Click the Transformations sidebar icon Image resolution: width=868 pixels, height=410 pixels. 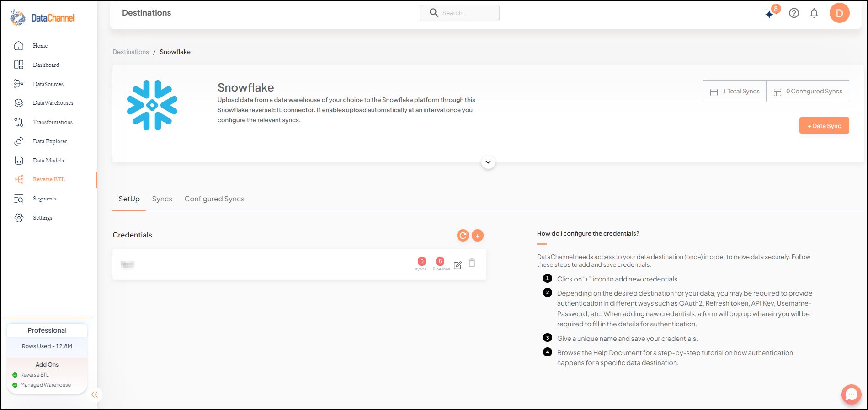19,122
